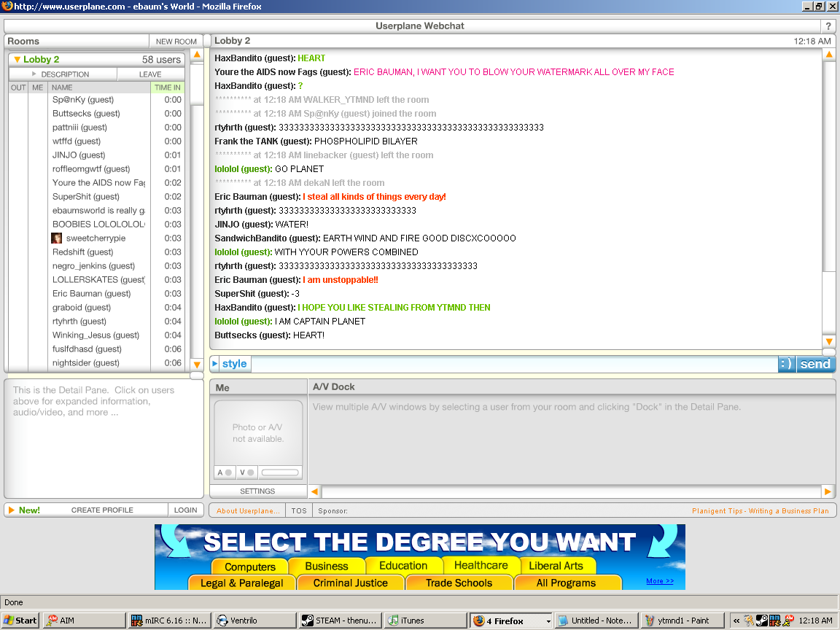
Task: Open the Computers degree tab
Action: (249, 567)
